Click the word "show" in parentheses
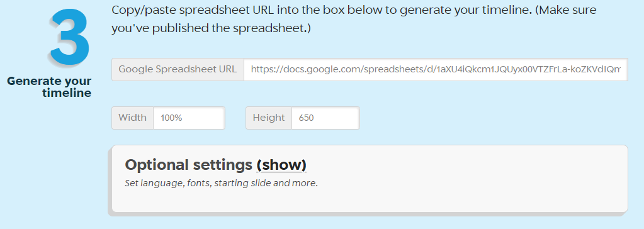Image resolution: width=644 pixels, height=229 pixels. 281,165
